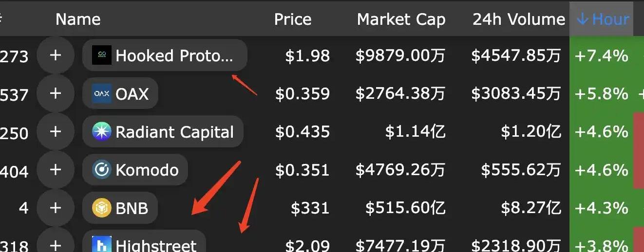Click the OAX coin logo icon
The height and width of the screenshot is (252, 644).
[x=102, y=93]
